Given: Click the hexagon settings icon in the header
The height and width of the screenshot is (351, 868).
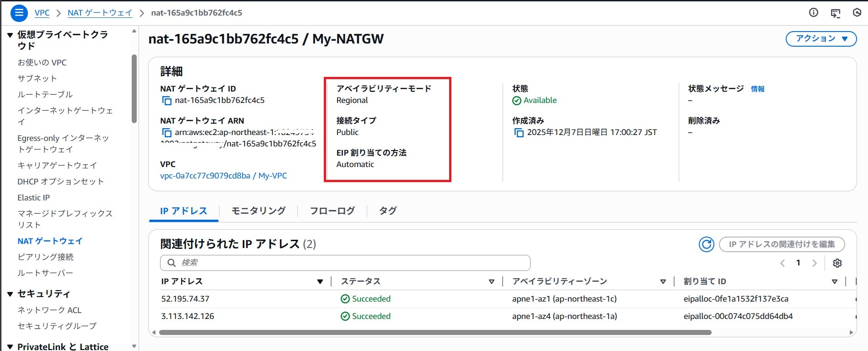Looking at the screenshot, I should click(x=857, y=13).
